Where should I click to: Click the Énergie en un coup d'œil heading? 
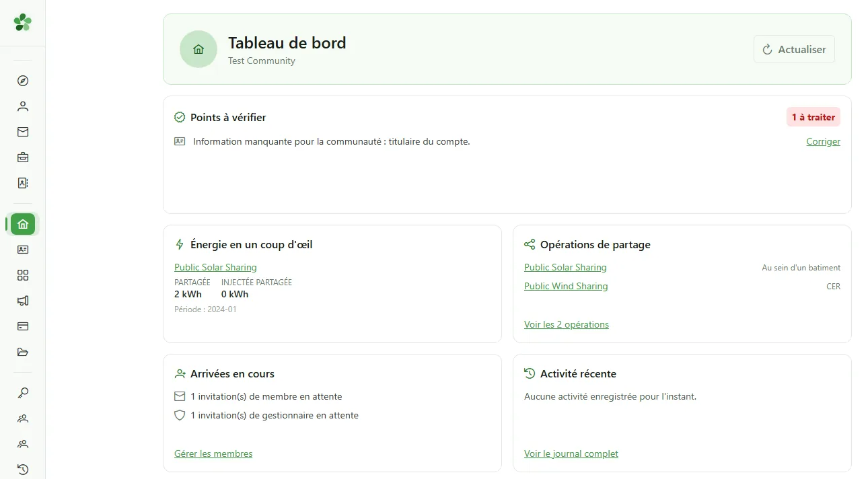(x=252, y=245)
